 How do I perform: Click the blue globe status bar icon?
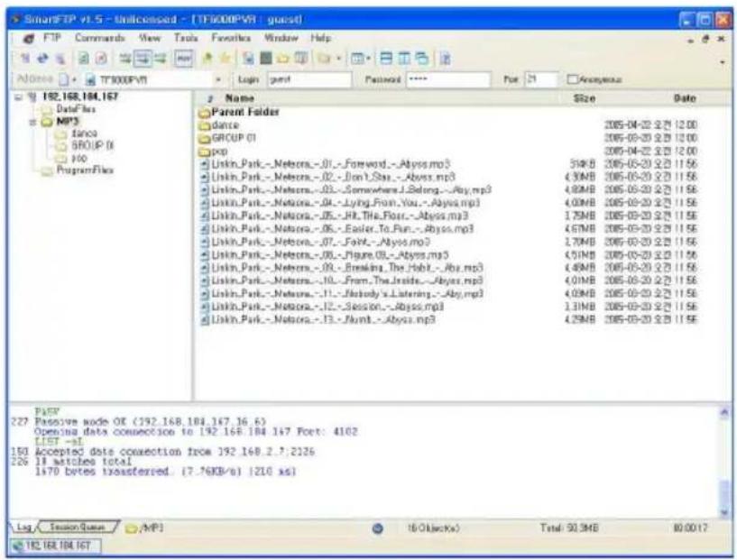(377, 528)
